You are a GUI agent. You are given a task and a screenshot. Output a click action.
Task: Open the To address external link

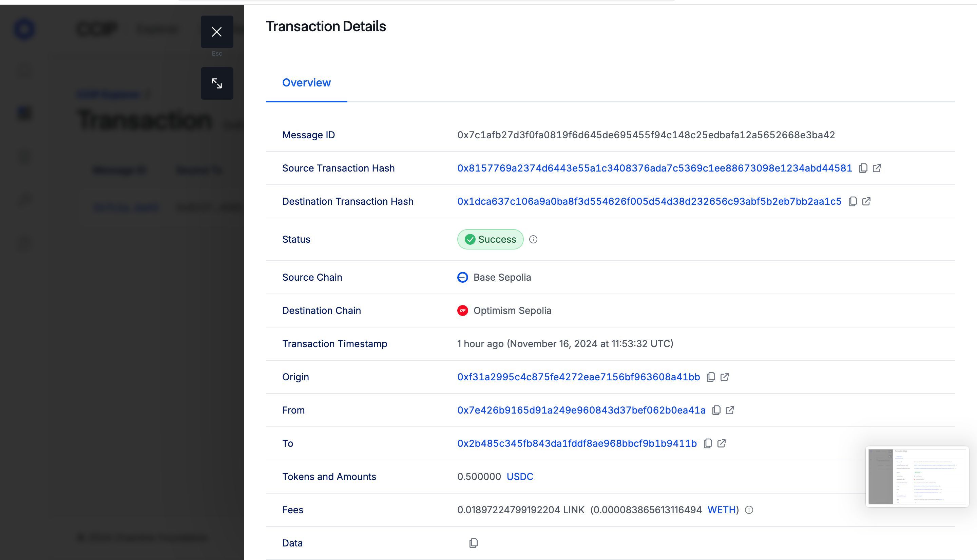tap(722, 443)
